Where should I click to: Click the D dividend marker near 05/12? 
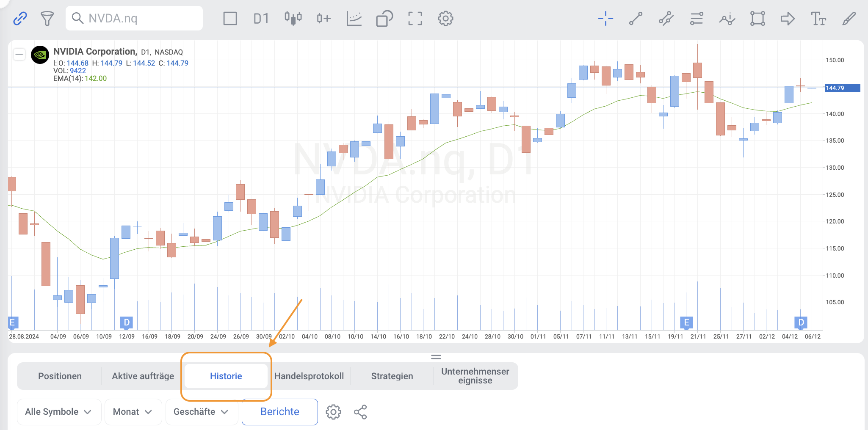click(801, 323)
